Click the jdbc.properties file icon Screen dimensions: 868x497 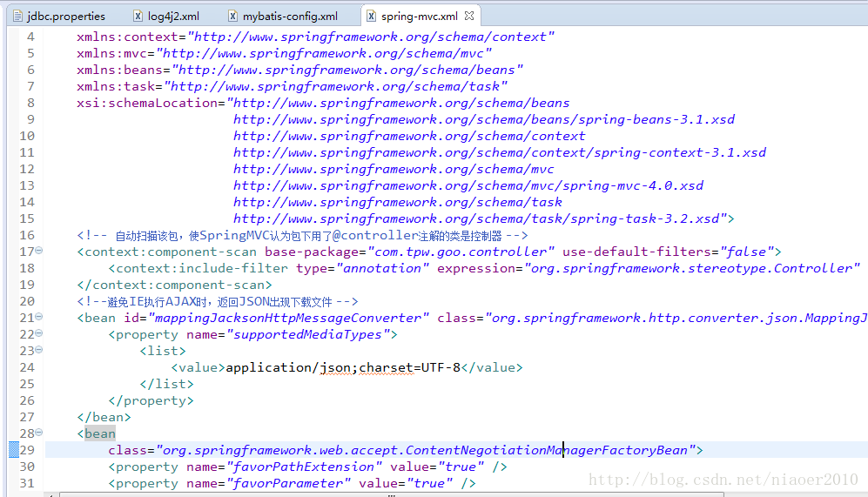coord(17,16)
